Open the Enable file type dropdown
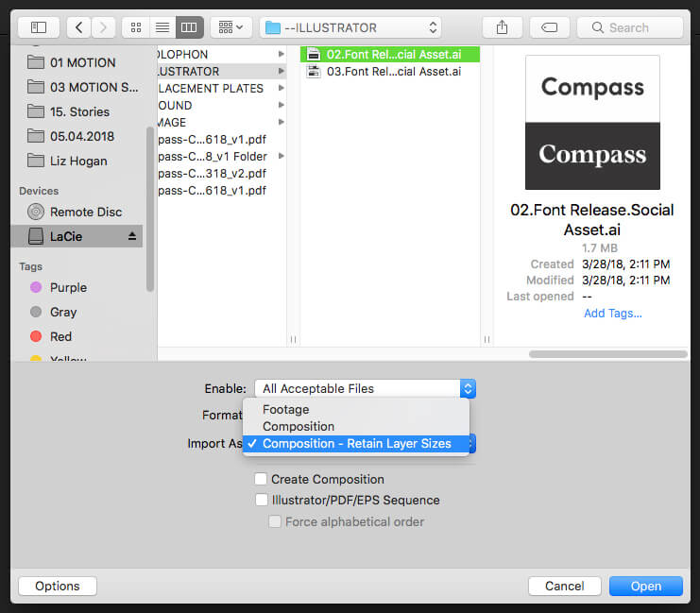The height and width of the screenshot is (613, 700). click(x=365, y=388)
